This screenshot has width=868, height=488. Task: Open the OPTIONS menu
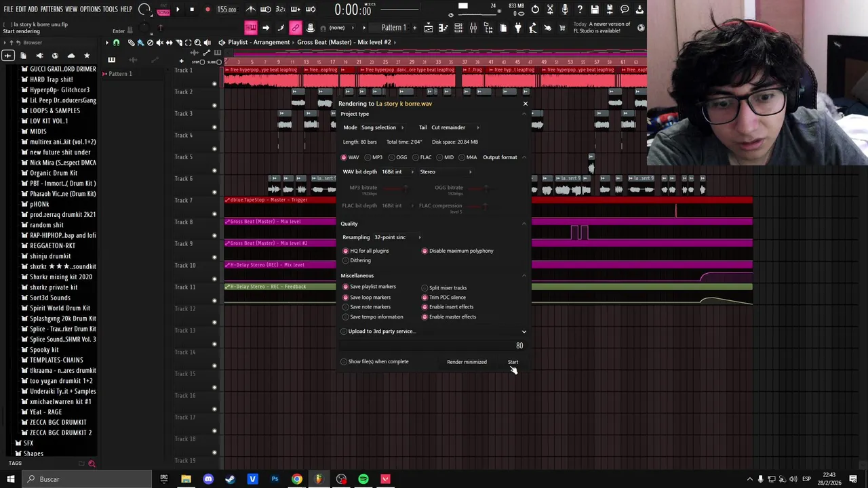90,9
